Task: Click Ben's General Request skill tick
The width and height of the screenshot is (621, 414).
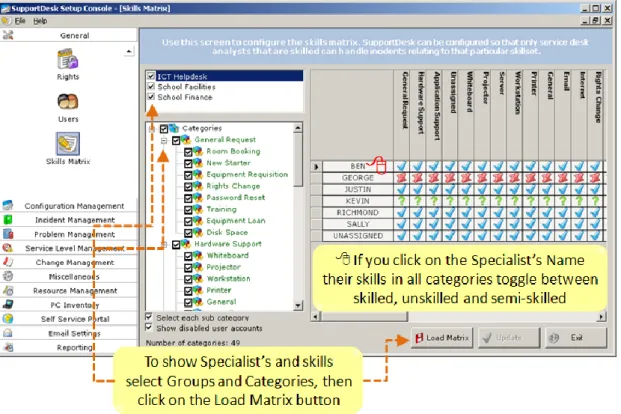Action: pos(402,166)
